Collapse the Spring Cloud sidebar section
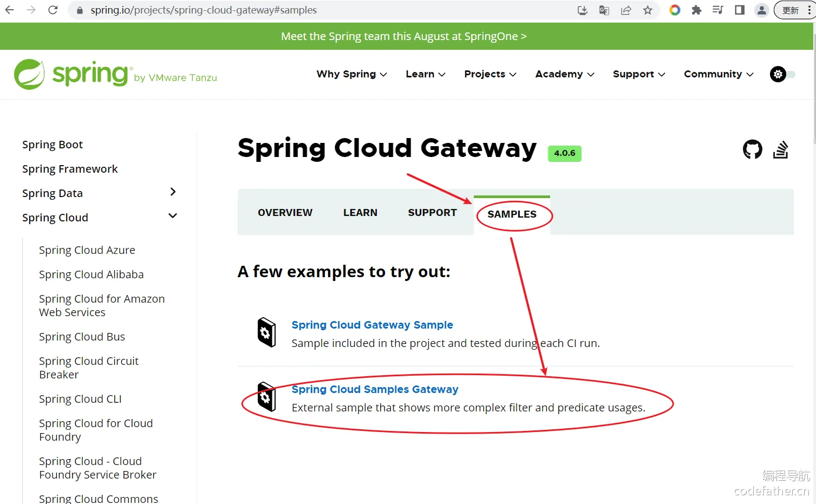 tap(173, 216)
